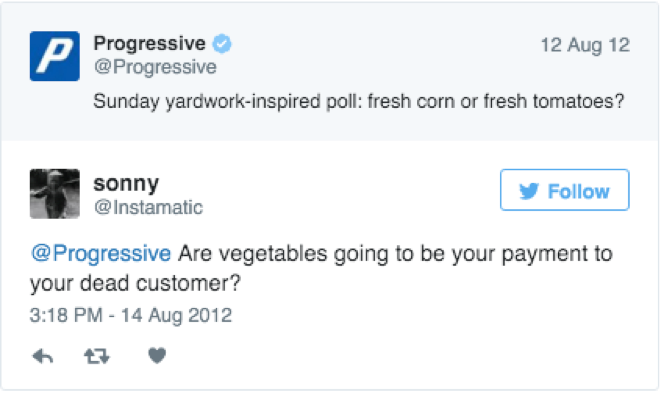Click the blue verified badge beside Progressive
Viewport: 661px width, 396px height.
coord(222,44)
